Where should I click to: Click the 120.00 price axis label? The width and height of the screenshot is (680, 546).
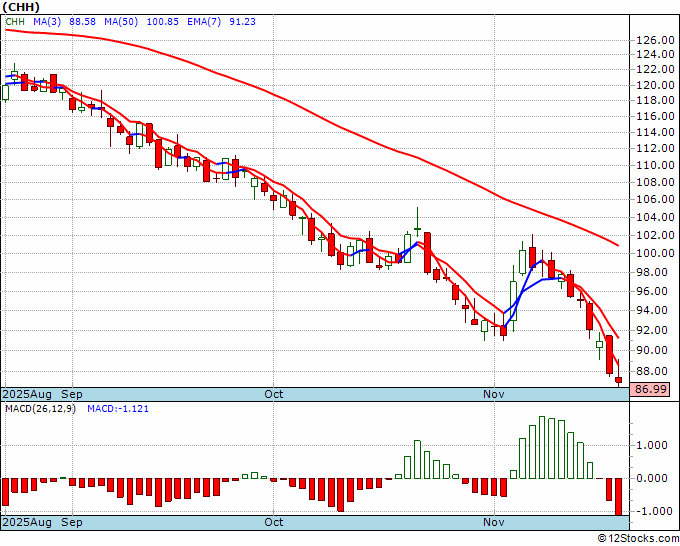655,85
